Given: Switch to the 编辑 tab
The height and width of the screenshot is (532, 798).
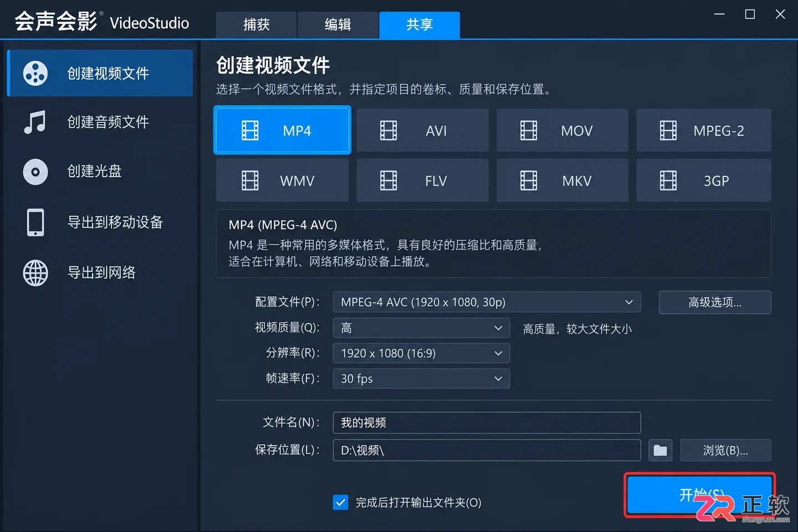Looking at the screenshot, I should click(x=338, y=25).
